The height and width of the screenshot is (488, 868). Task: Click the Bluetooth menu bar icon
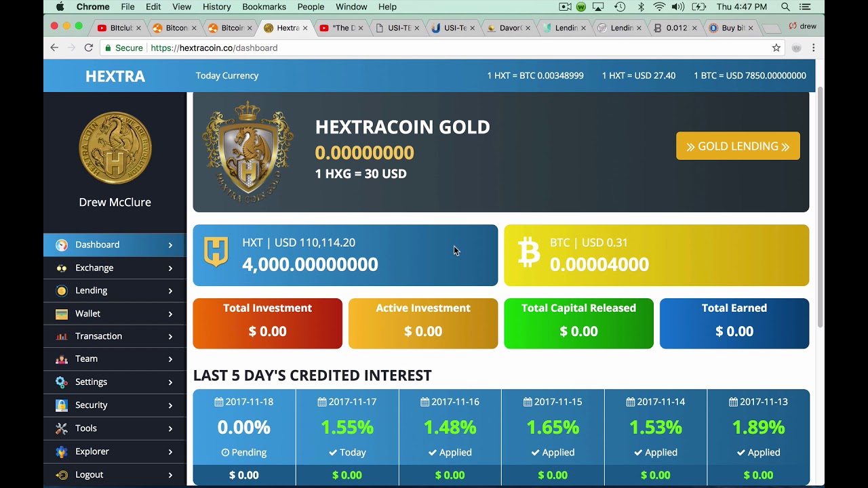(641, 7)
